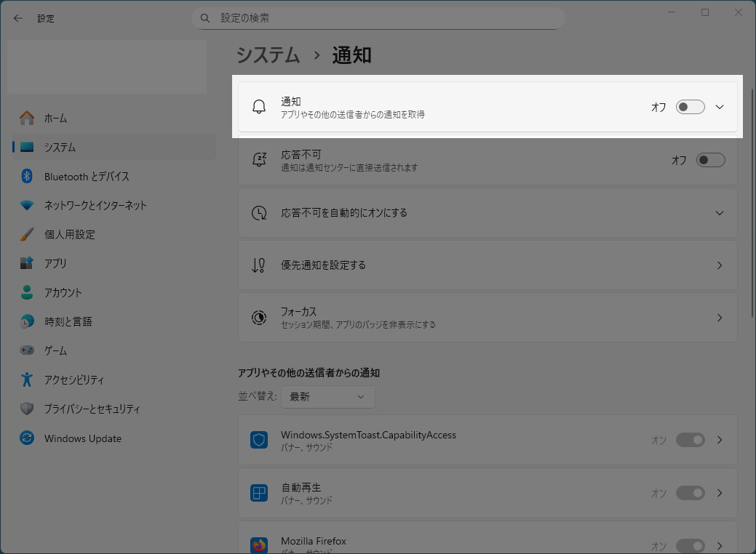Enable the 通知 toggle switch
The image size is (756, 554).
click(x=690, y=107)
